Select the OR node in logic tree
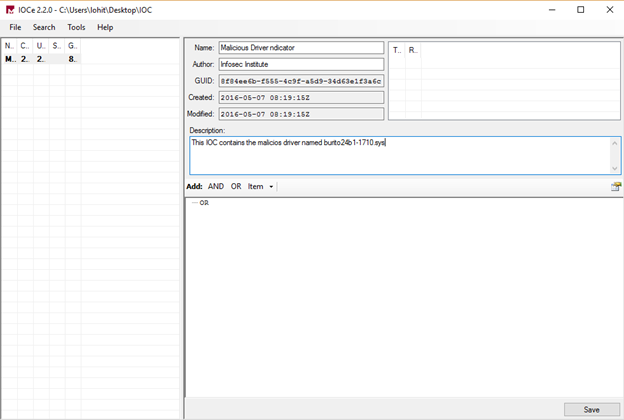624x420 pixels. 204,203
